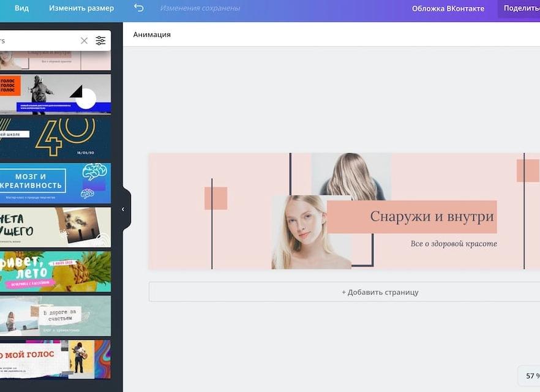Pick the pineapple summer template
The image size is (540, 392).
(x=55, y=271)
